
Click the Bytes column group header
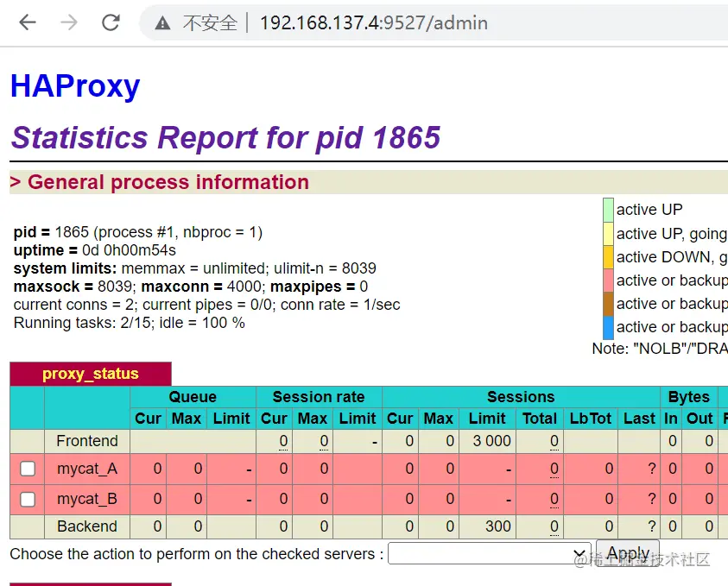click(x=689, y=397)
